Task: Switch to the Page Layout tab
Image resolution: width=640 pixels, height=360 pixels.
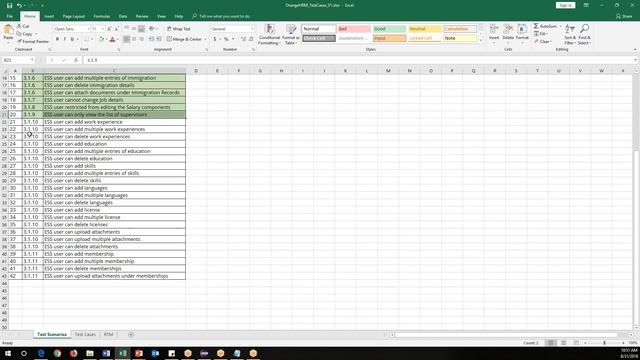Action: tap(73, 16)
